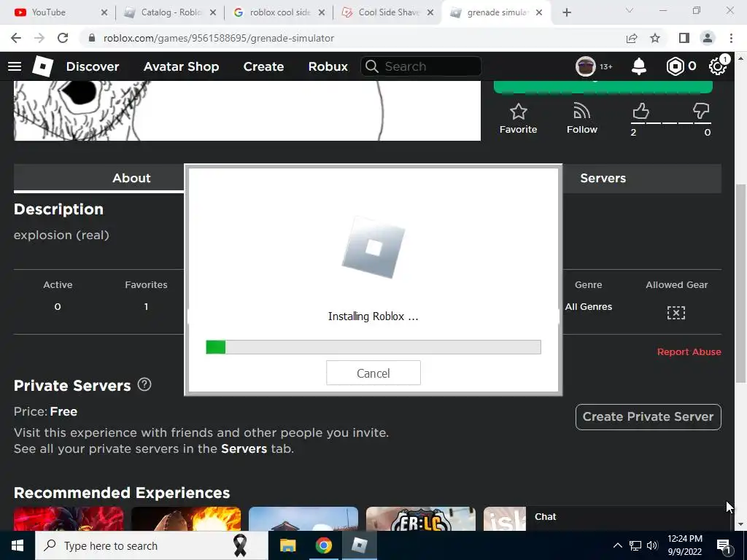Open the Avatar Shop menu item
This screenshot has width=747, height=560.
click(x=181, y=66)
